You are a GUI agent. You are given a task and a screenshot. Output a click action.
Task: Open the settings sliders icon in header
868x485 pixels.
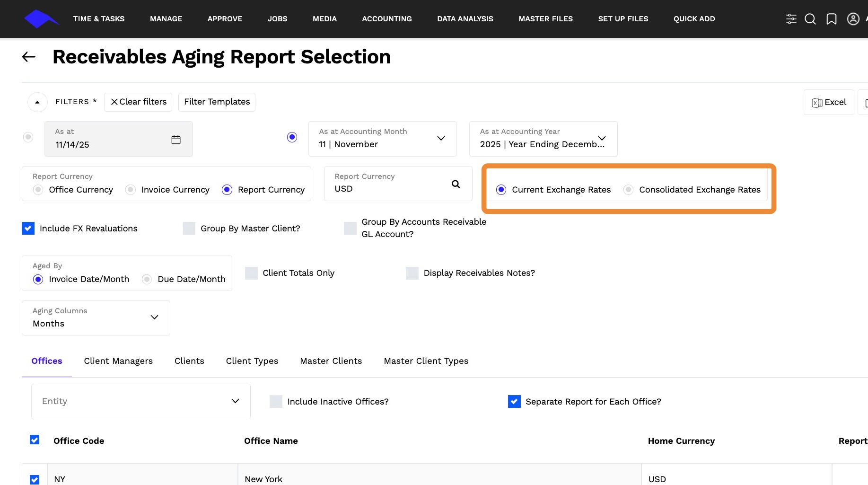click(791, 19)
